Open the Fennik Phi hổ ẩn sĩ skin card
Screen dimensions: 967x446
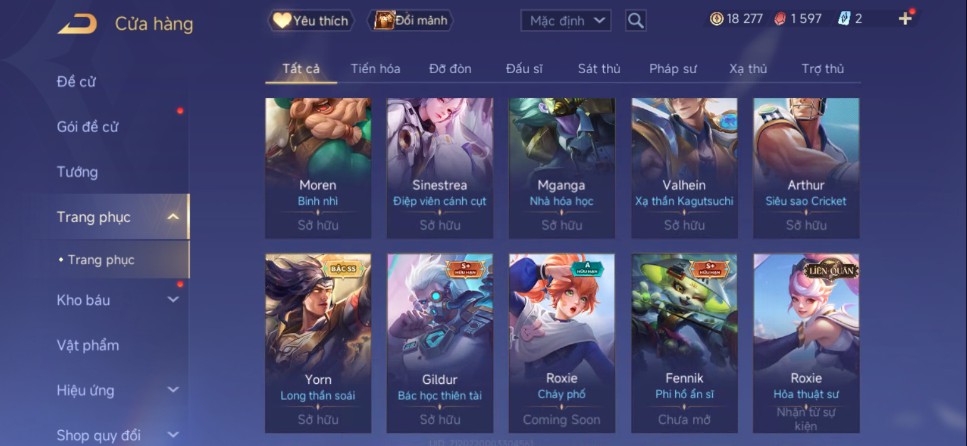685,343
